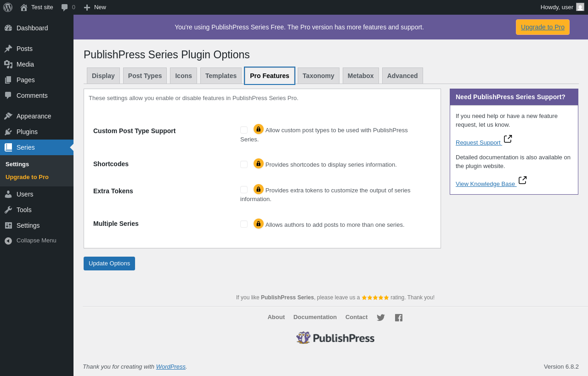
Task: Open the Post Types tab
Action: pyautogui.click(x=145, y=76)
